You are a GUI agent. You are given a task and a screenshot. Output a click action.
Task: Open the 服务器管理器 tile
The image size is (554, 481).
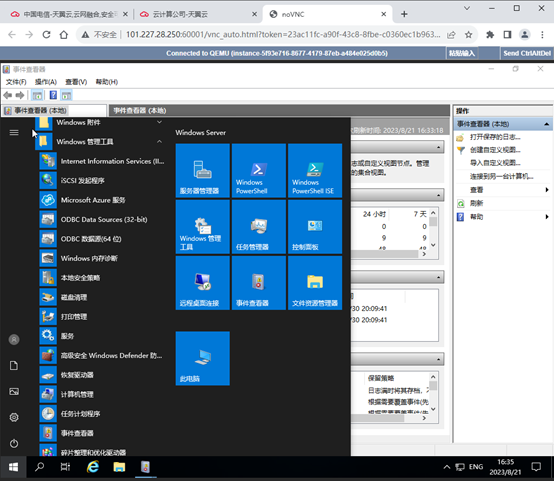tap(202, 170)
